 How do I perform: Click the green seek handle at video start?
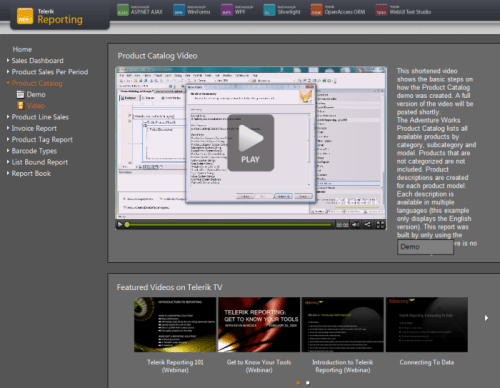pos(127,225)
